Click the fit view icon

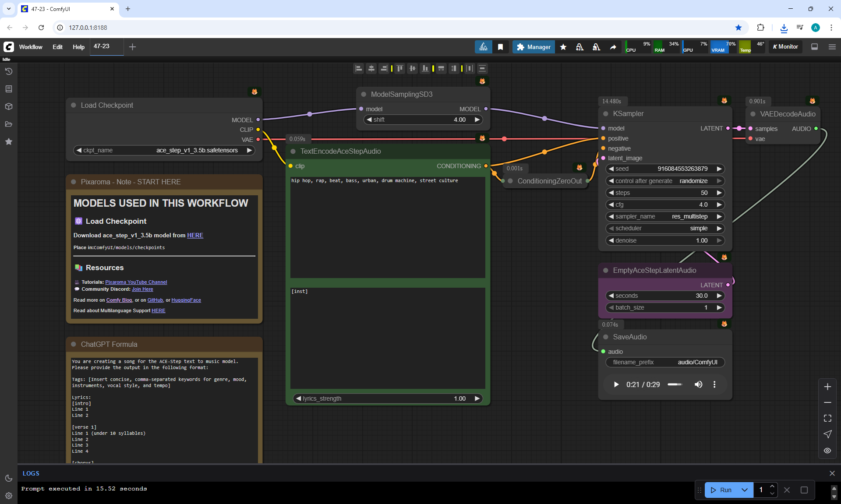click(827, 418)
